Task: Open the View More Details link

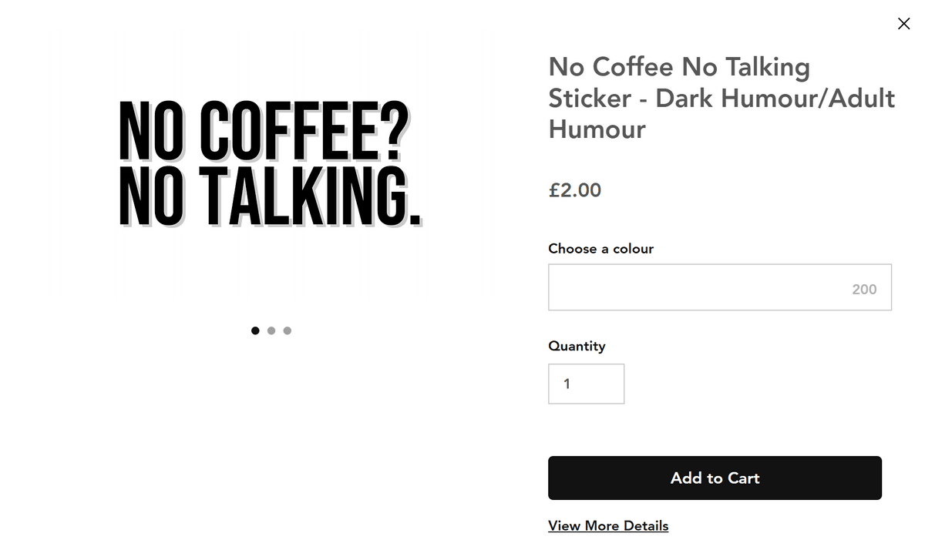Action: [608, 525]
